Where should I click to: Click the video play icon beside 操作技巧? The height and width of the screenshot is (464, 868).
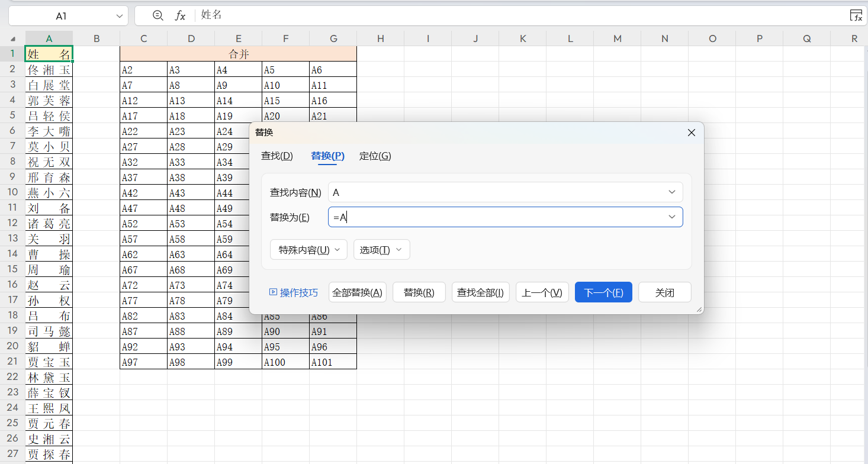coord(272,292)
